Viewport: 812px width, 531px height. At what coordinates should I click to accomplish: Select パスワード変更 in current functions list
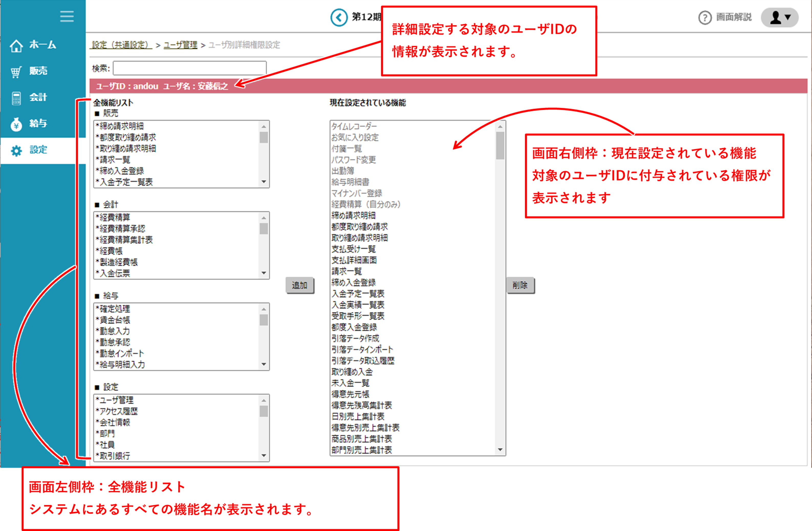pos(413,160)
